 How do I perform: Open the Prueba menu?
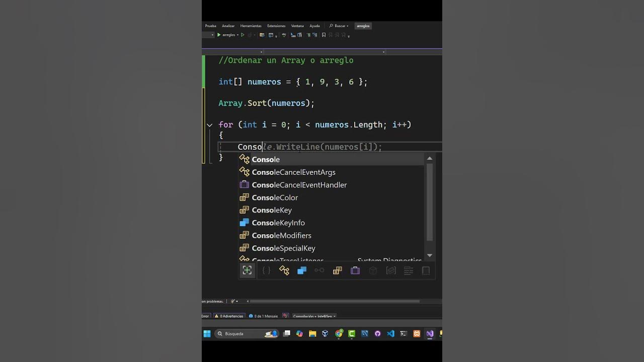coord(211,26)
